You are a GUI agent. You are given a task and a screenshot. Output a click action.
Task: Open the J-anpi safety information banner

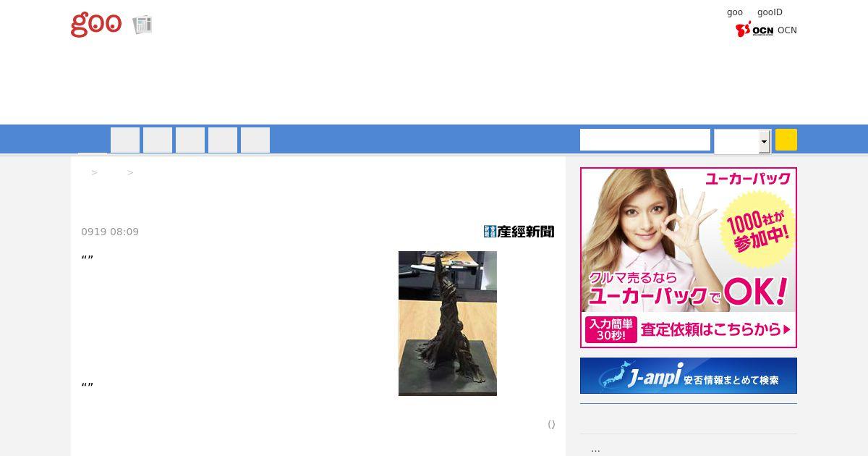click(689, 376)
